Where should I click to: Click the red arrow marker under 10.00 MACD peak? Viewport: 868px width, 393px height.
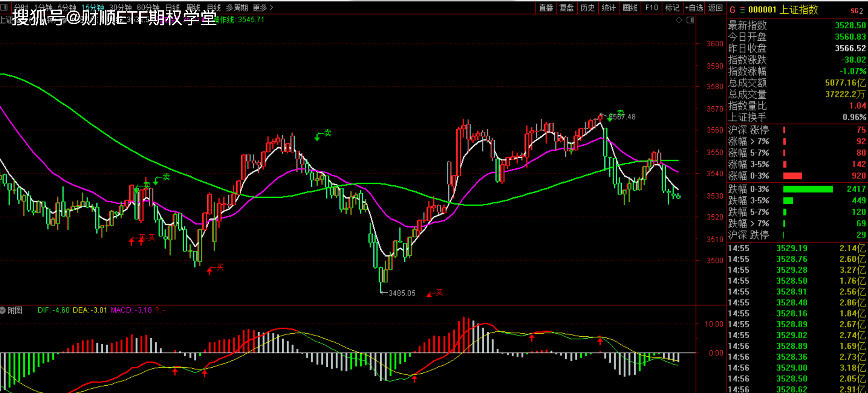click(532, 337)
